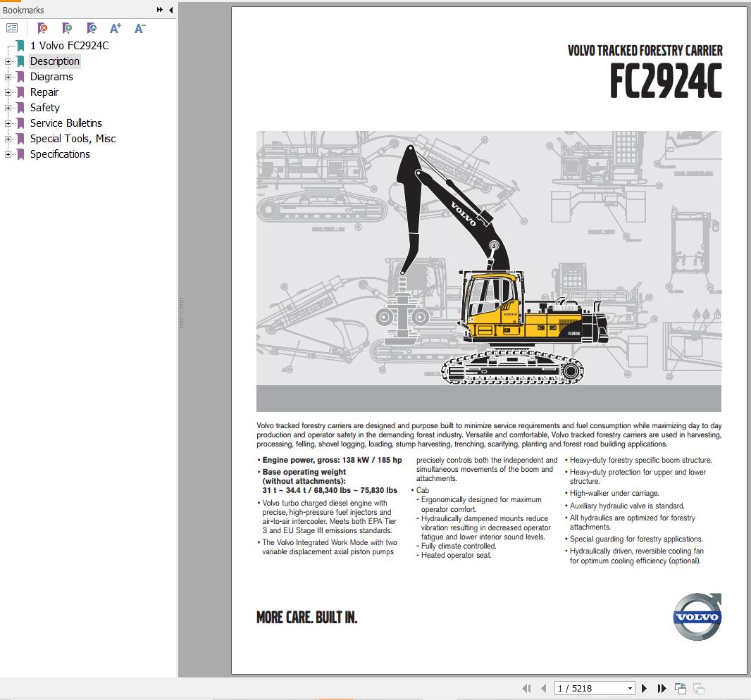Go to previous page button
This screenshot has height=700, width=751.
pyautogui.click(x=544, y=688)
